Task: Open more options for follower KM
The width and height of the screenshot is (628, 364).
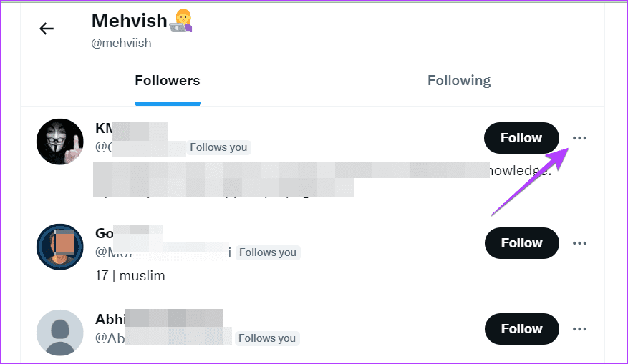Action: click(x=579, y=138)
